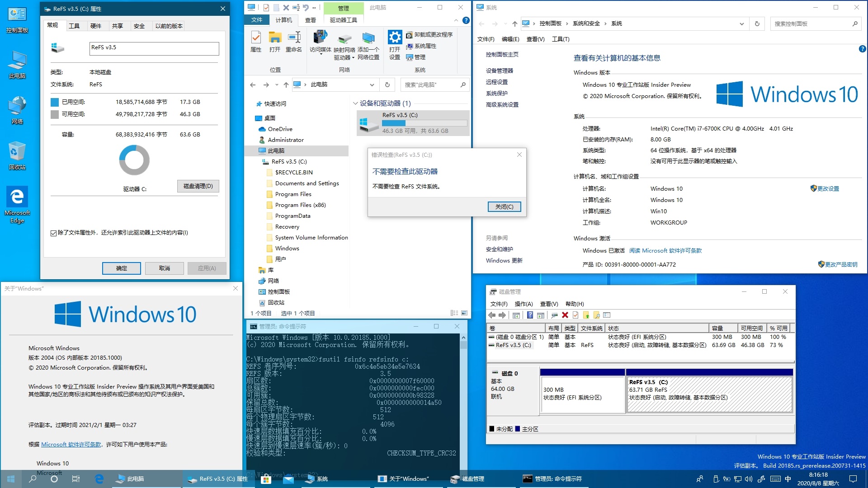Image resolution: width=868 pixels, height=488 pixels.
Task: Click the 取消 button in properties dialog
Action: coord(165,268)
